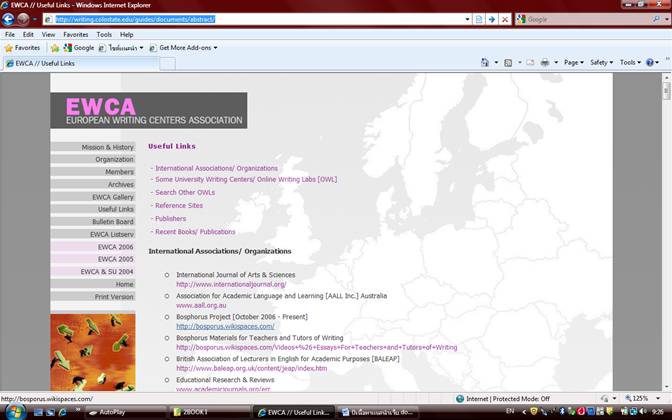Open the Members sidebar link

(93, 172)
